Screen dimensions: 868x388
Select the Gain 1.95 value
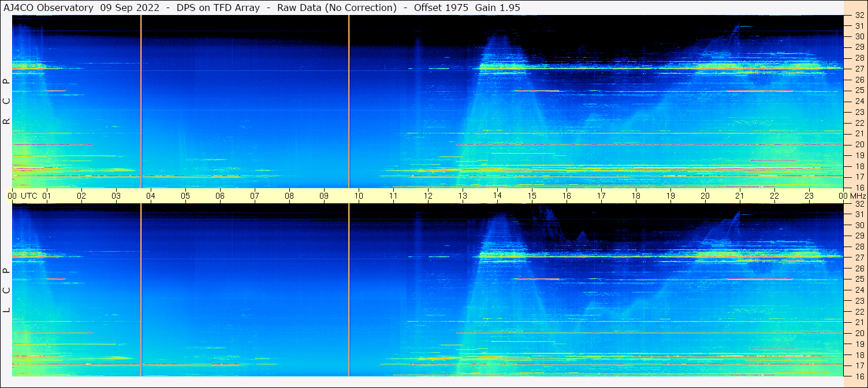point(498,8)
